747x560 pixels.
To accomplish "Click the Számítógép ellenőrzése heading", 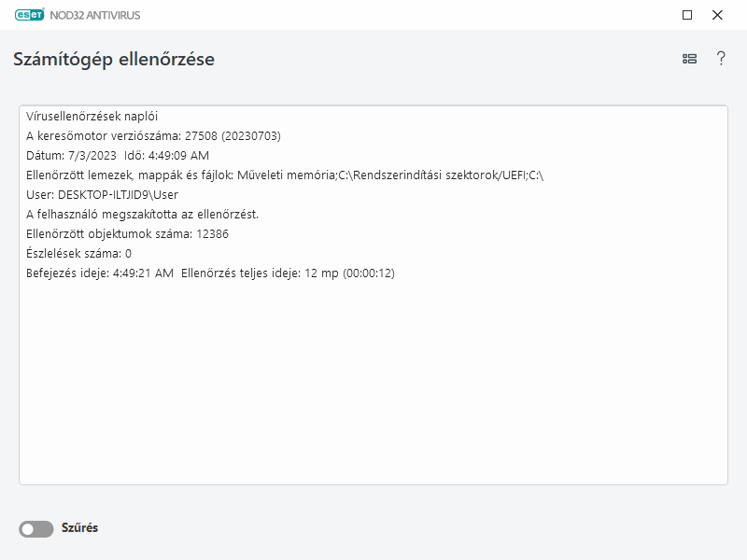I will pos(114,59).
